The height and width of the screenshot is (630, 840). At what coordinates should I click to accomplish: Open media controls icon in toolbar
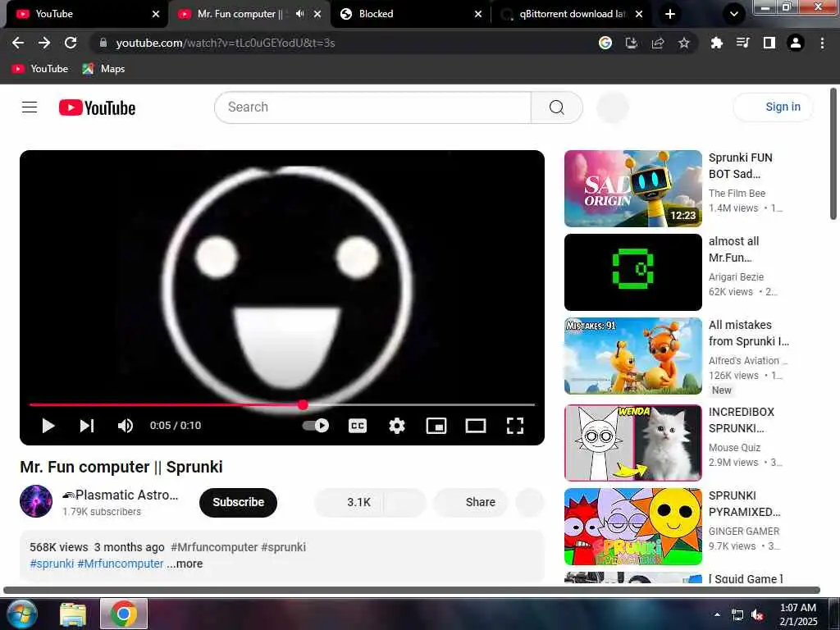pos(742,43)
